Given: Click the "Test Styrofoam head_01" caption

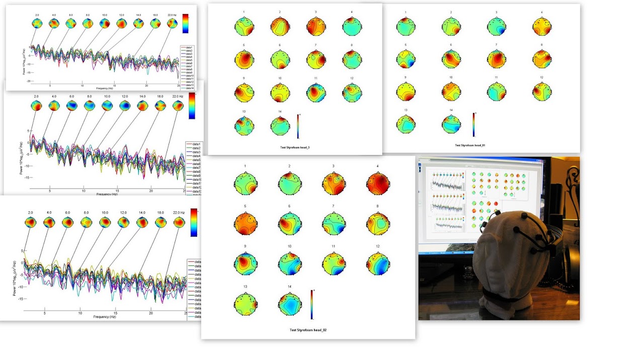Looking at the screenshot, I should 470,145.
